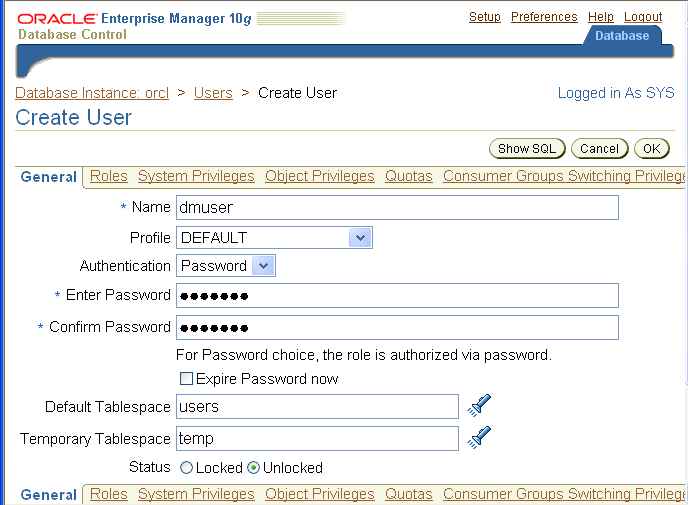Click the Logout link
688x505 pixels.
[x=643, y=17]
